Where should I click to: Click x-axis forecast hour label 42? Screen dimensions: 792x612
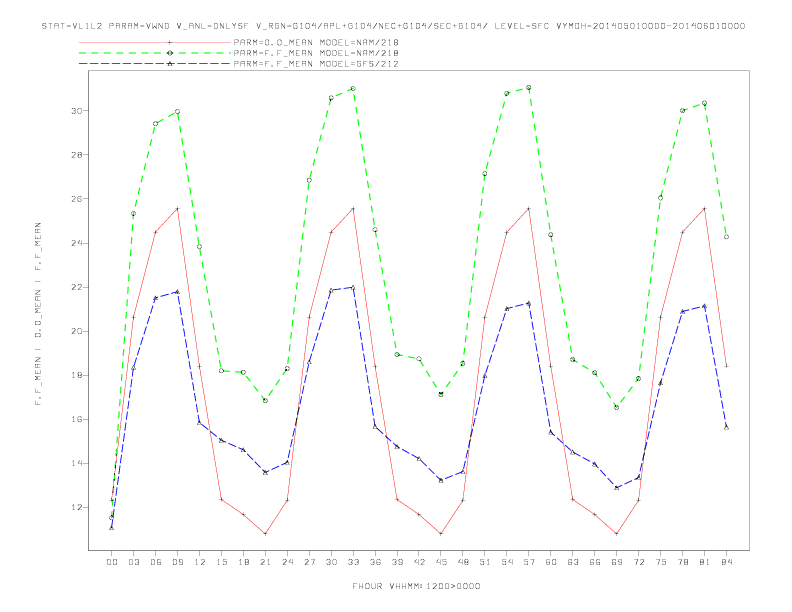pyautogui.click(x=419, y=562)
